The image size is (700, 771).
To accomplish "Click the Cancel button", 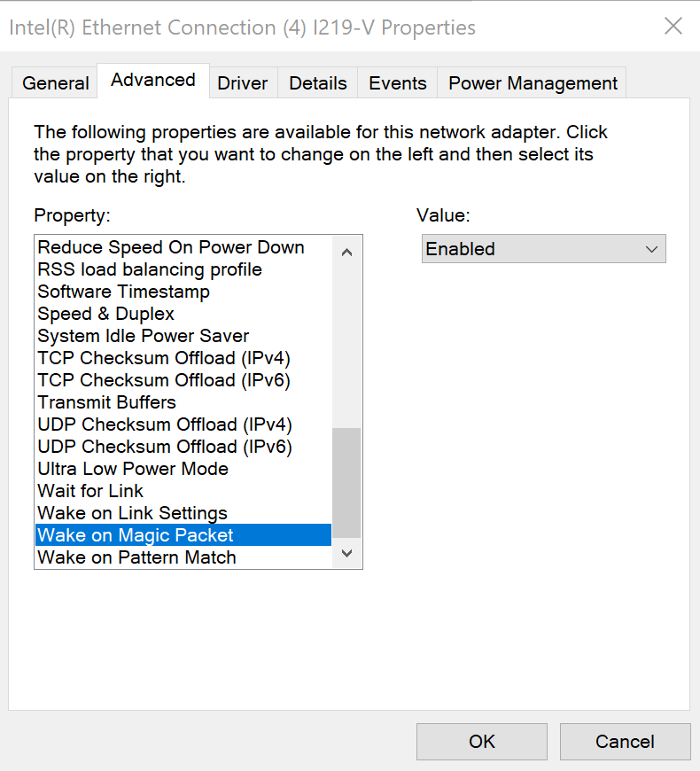I will 625,741.
